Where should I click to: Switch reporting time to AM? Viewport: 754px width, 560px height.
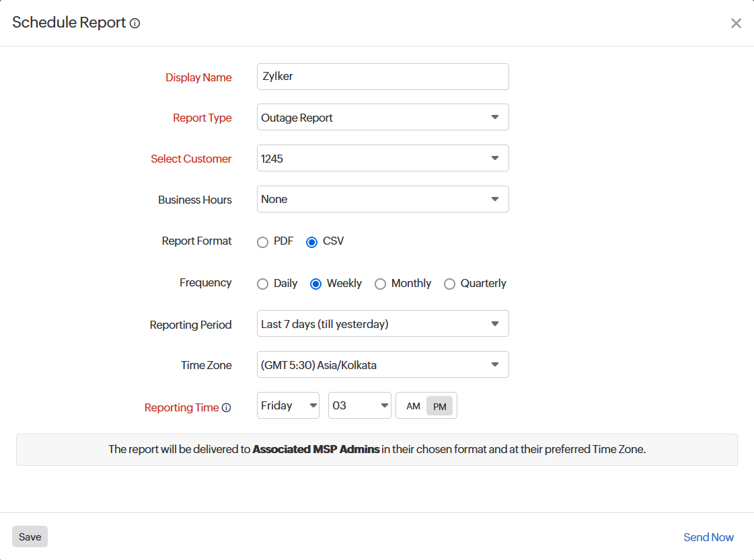point(413,407)
